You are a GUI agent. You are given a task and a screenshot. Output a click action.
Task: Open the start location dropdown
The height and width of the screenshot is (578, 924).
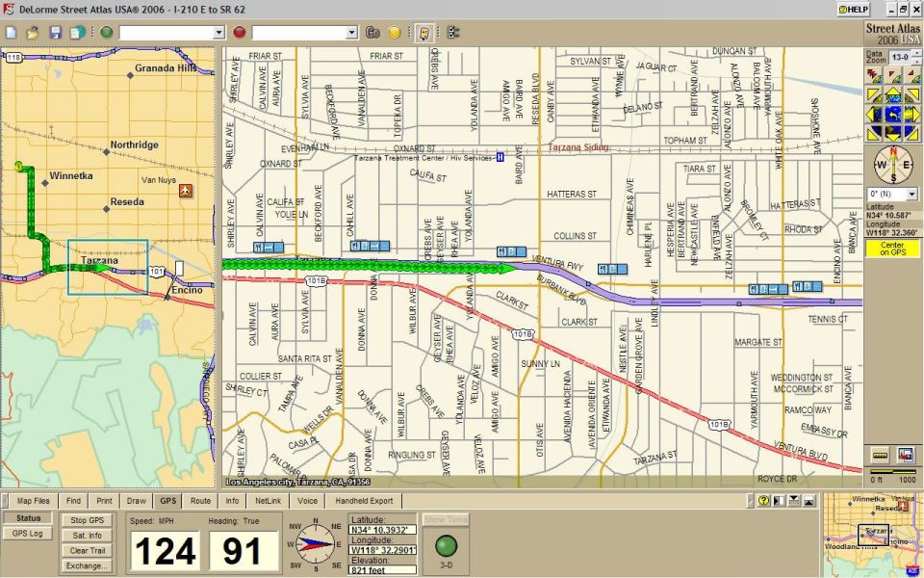pos(218,33)
